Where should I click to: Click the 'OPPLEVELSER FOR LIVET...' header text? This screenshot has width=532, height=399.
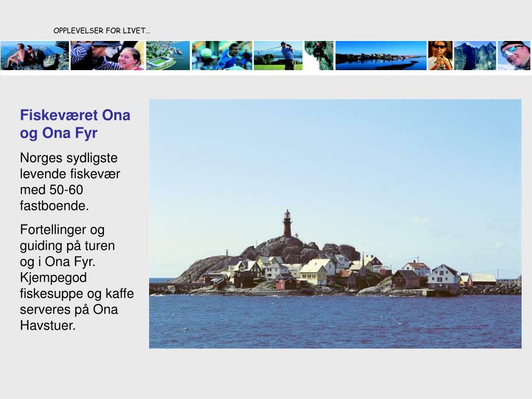[x=102, y=31]
